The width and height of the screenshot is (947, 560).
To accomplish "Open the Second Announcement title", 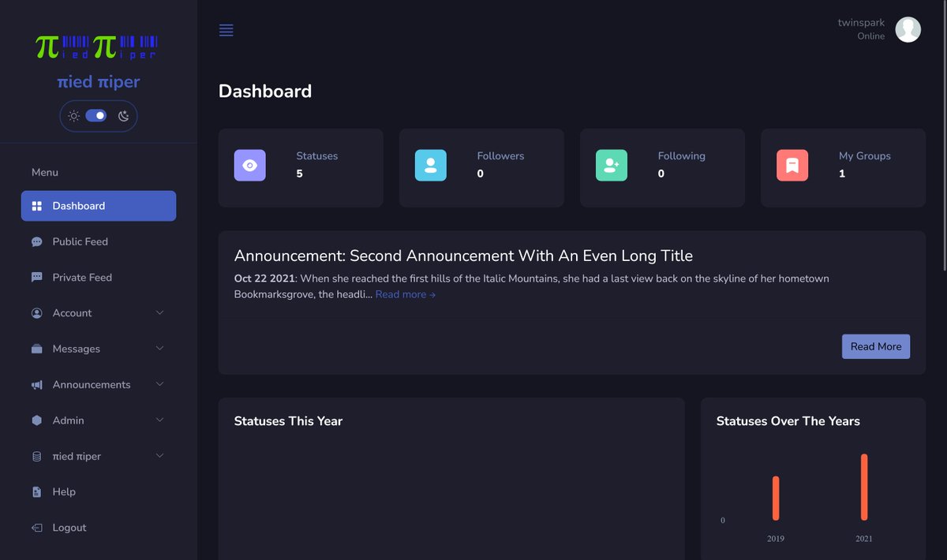I will pyautogui.click(x=463, y=256).
